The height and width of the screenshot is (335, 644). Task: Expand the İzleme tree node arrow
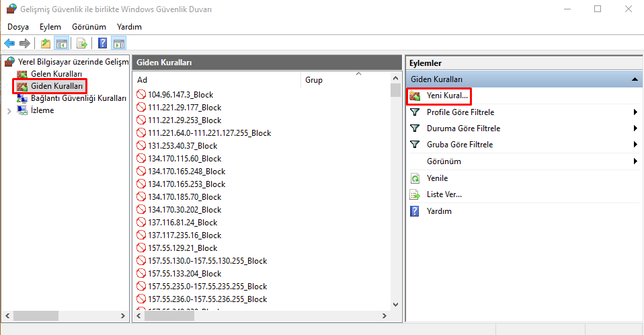pos(9,110)
